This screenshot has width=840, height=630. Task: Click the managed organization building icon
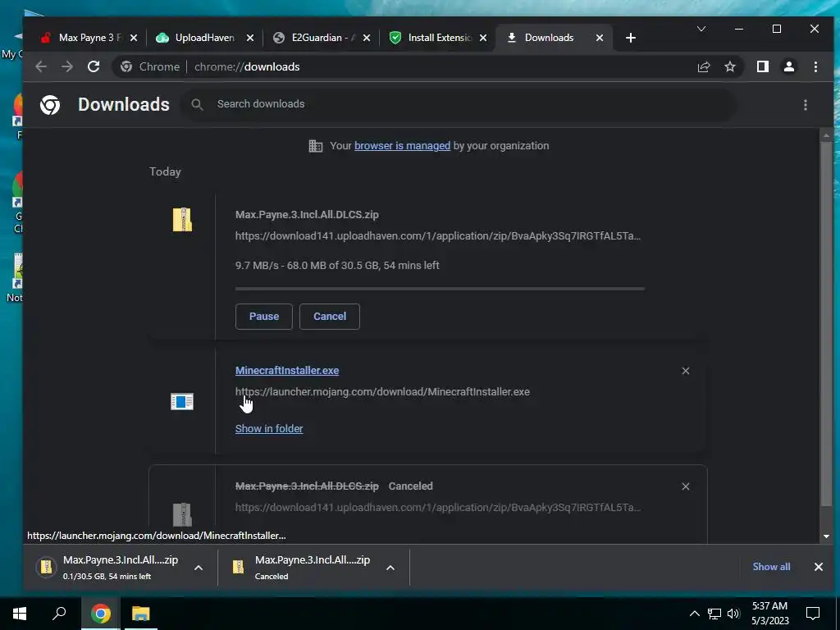pyautogui.click(x=316, y=146)
